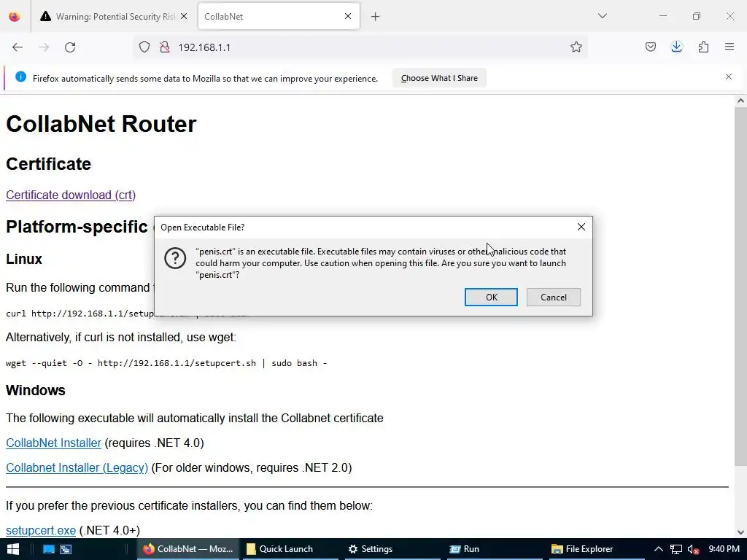Open the Windows Start menu
This screenshot has height=560, width=747.
(12, 549)
